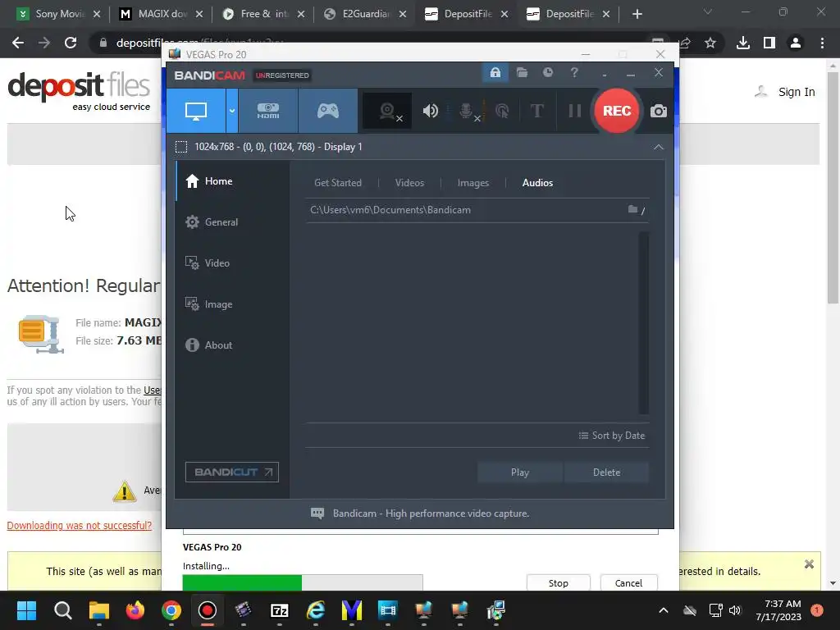Toggle Chrome side panel icon
This screenshot has width=840, height=630.
tap(769, 43)
